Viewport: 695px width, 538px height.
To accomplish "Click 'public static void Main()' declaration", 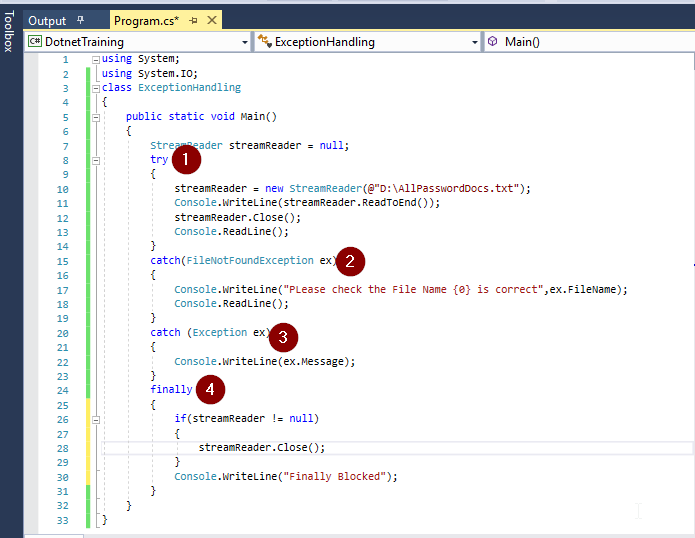I will 201,116.
